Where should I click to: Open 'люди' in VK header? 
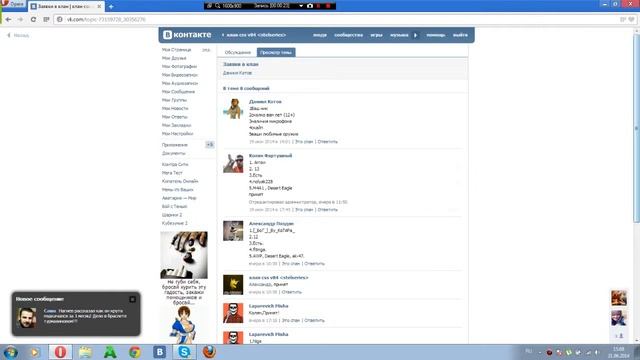pyautogui.click(x=320, y=35)
